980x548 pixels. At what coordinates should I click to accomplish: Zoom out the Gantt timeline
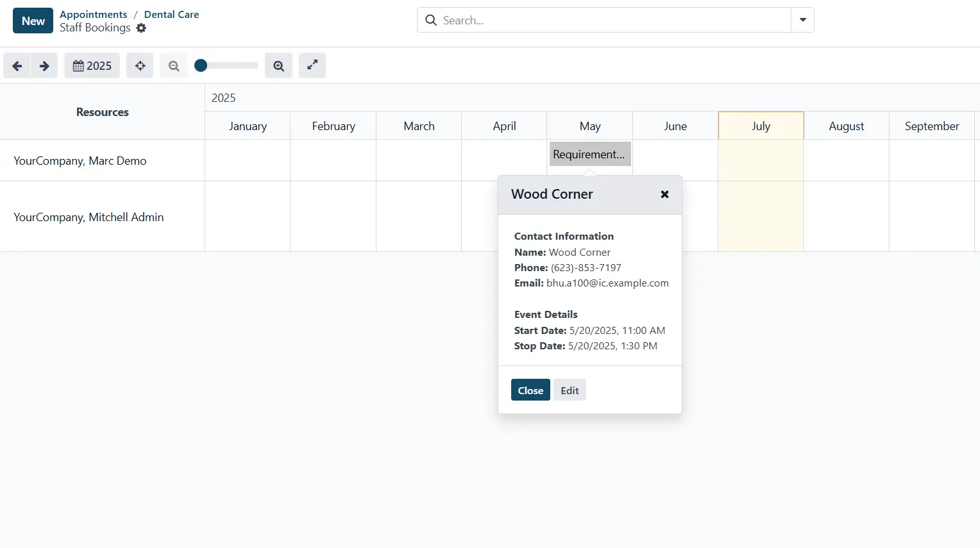point(174,66)
